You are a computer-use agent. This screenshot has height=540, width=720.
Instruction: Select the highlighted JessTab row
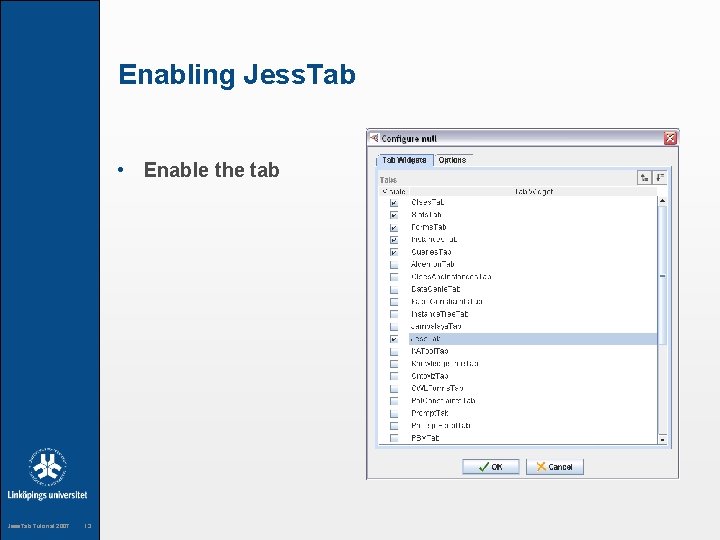point(533,339)
